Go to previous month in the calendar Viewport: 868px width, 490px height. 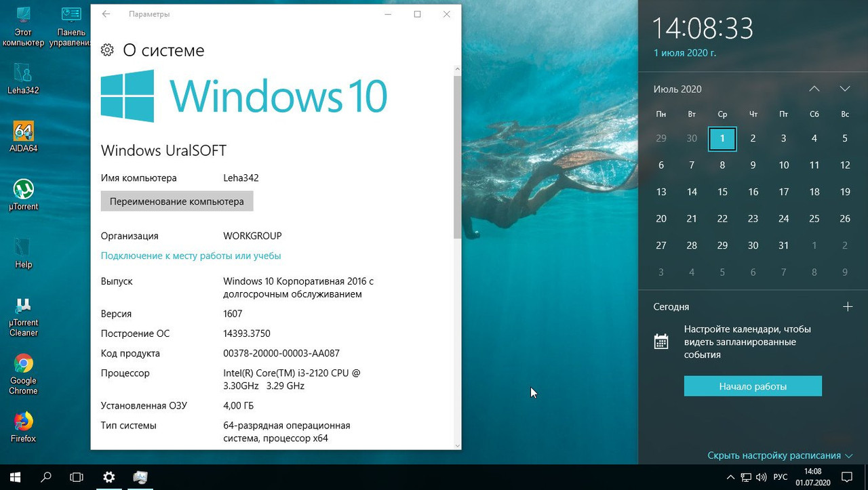(814, 89)
